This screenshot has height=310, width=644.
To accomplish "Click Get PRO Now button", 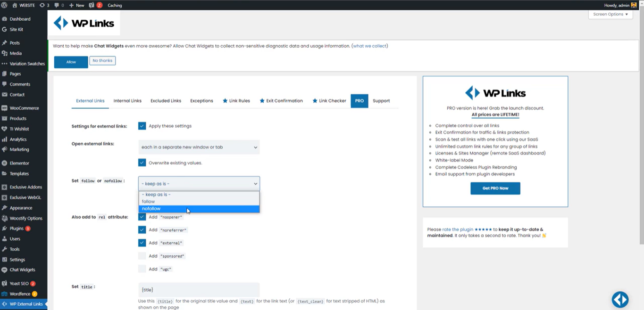I will tap(495, 188).
